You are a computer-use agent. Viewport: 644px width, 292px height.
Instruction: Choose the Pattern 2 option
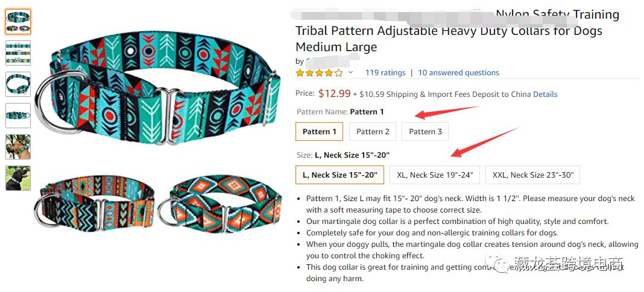[373, 132]
